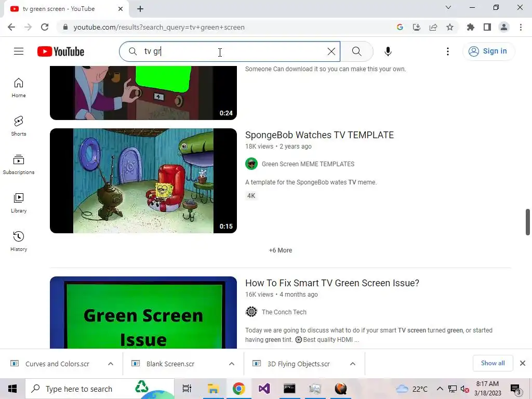Expand Curves and Colors.scr download options
532x399 pixels.
111,364
